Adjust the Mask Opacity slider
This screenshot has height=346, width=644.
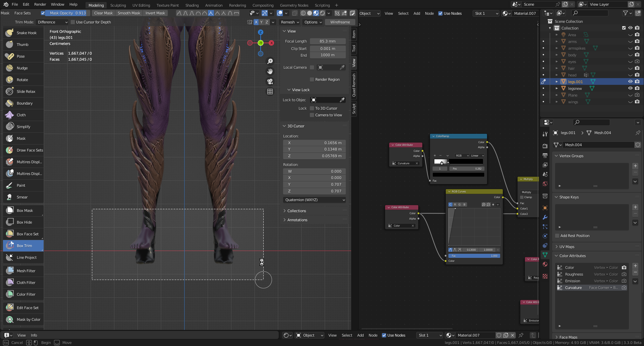click(68, 13)
